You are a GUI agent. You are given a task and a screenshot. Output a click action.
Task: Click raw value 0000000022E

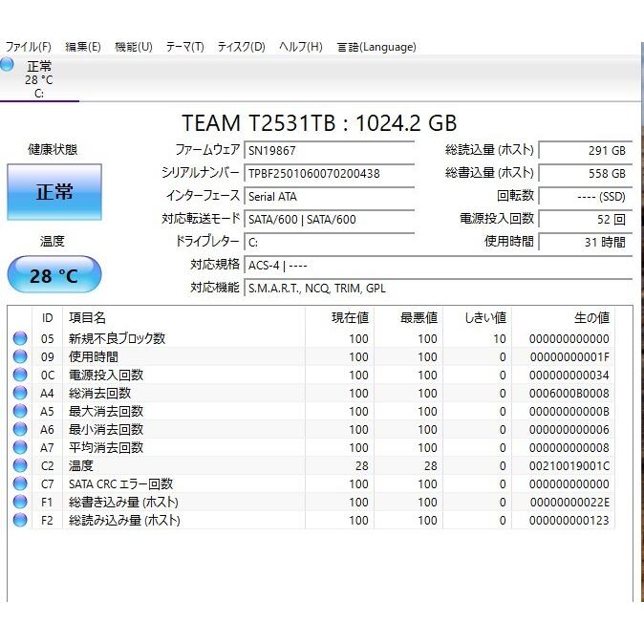point(569,502)
